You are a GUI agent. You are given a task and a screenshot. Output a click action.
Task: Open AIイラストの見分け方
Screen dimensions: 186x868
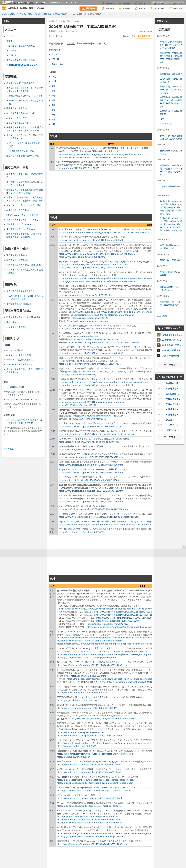17,118
